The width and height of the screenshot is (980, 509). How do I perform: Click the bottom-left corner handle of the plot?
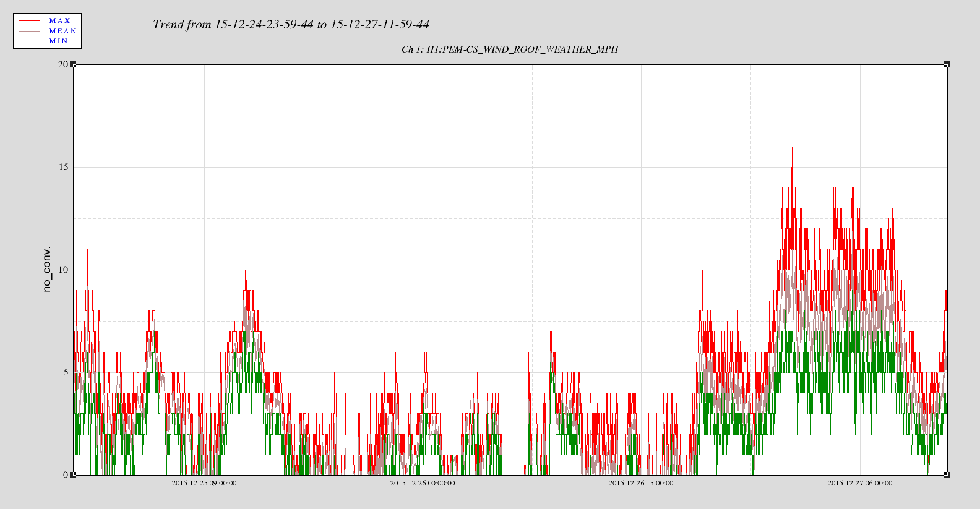pyautogui.click(x=73, y=475)
